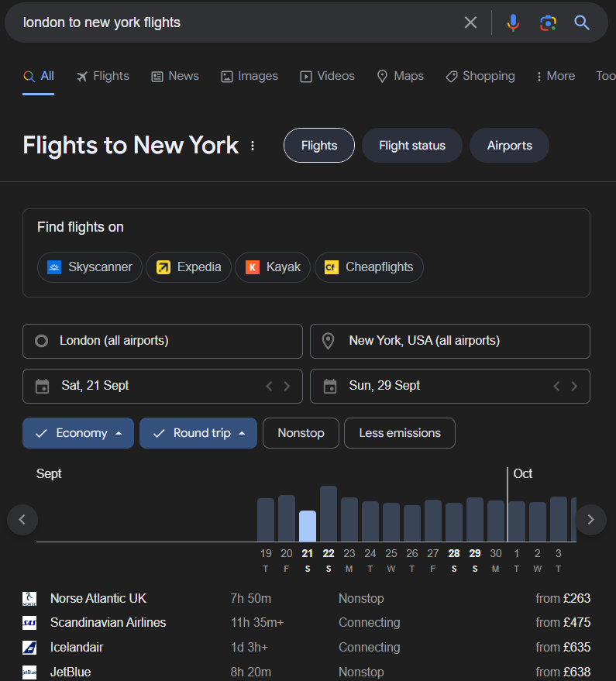Open flights on Skyscanner
616x681 pixels.
coord(89,267)
